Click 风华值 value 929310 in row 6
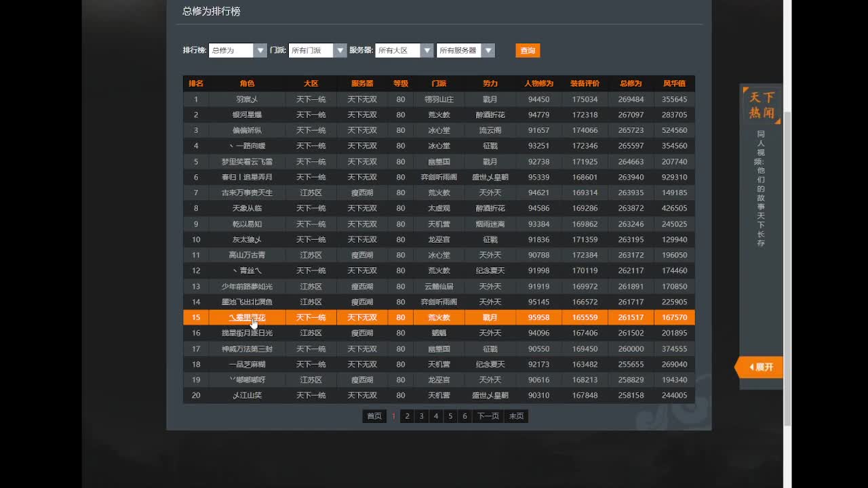This screenshot has height=488, width=868. coord(674,177)
